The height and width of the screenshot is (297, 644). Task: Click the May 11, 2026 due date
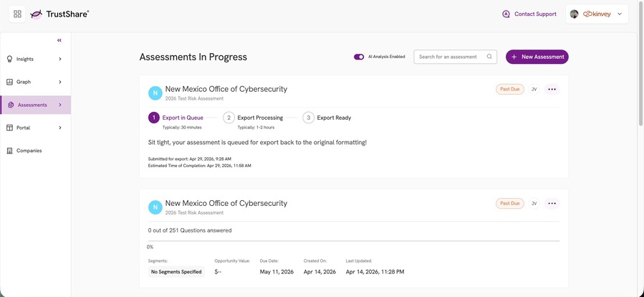[277, 272]
